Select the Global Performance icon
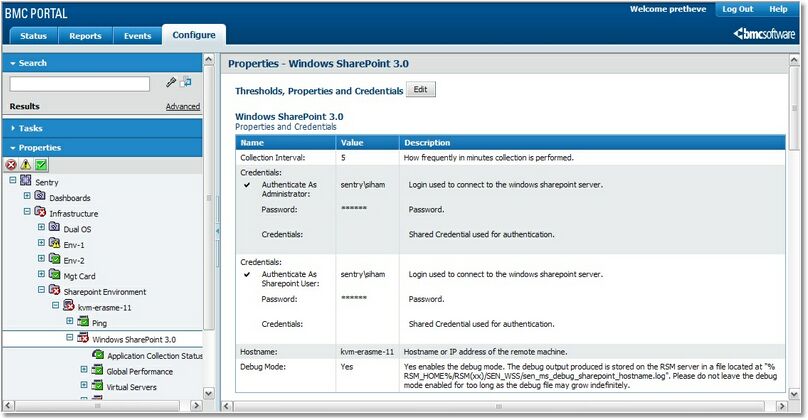808x420 pixels. pos(97,370)
